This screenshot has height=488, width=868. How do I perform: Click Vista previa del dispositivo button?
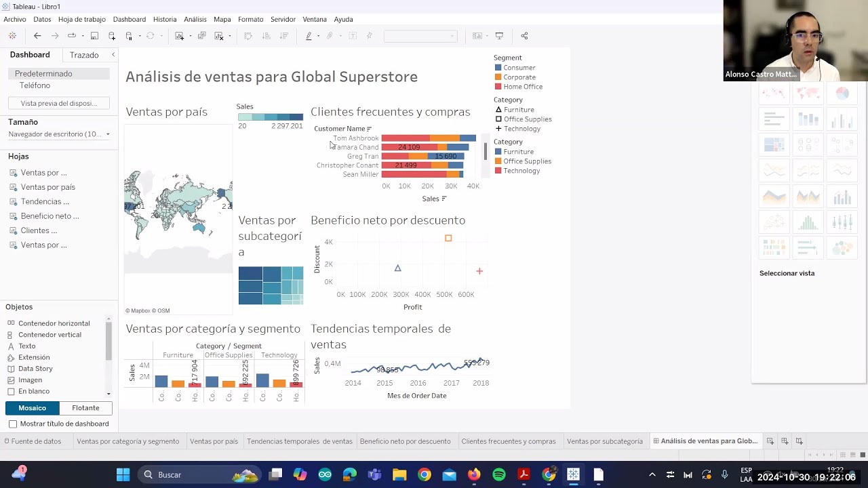click(59, 103)
